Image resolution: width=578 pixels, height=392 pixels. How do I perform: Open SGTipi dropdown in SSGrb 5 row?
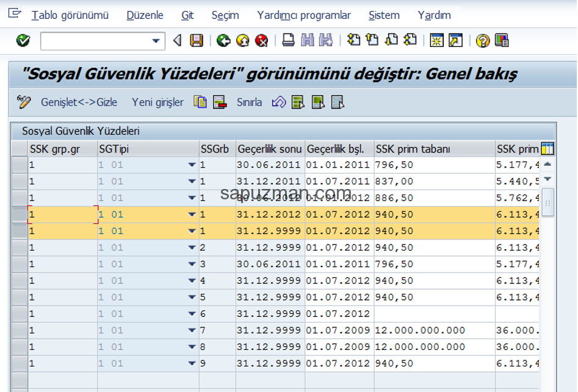coord(192,298)
